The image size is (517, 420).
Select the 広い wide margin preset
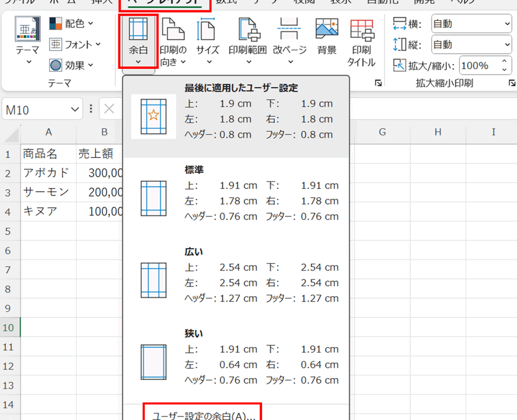tap(236, 275)
